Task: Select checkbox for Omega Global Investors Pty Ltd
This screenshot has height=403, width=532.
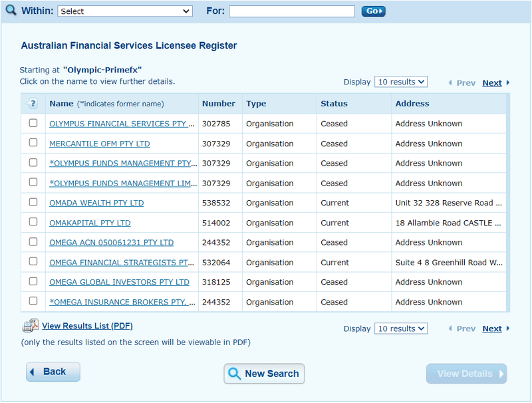Action: pos(33,281)
